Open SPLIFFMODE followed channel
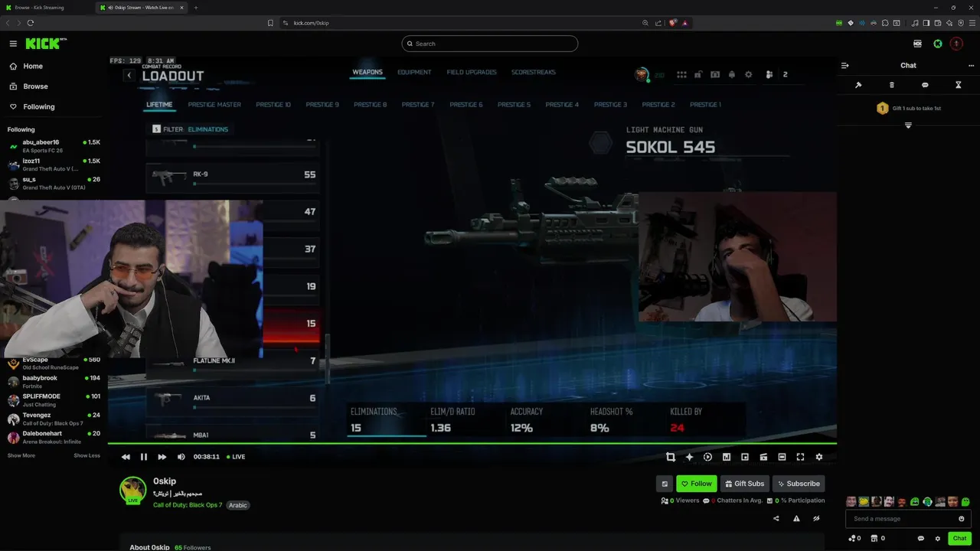This screenshot has height=551, width=980. (x=54, y=400)
